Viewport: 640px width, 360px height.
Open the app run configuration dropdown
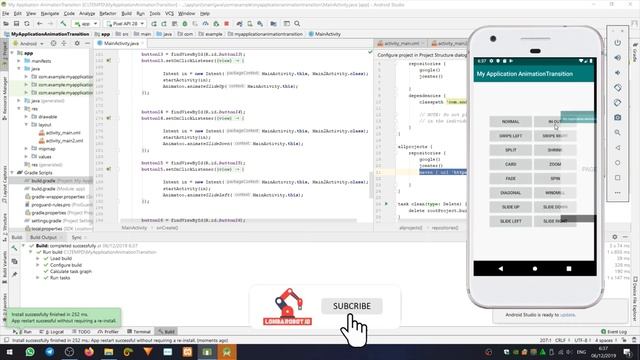click(x=86, y=24)
